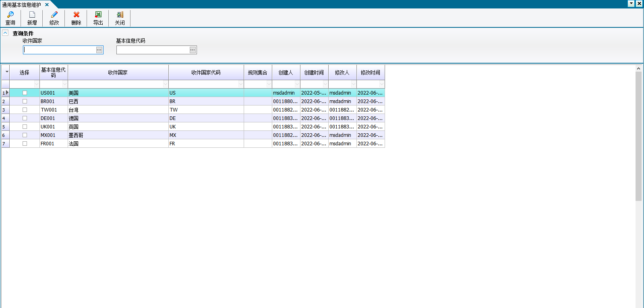Open filter dropdown under 基本信息代码 column

click(65, 84)
